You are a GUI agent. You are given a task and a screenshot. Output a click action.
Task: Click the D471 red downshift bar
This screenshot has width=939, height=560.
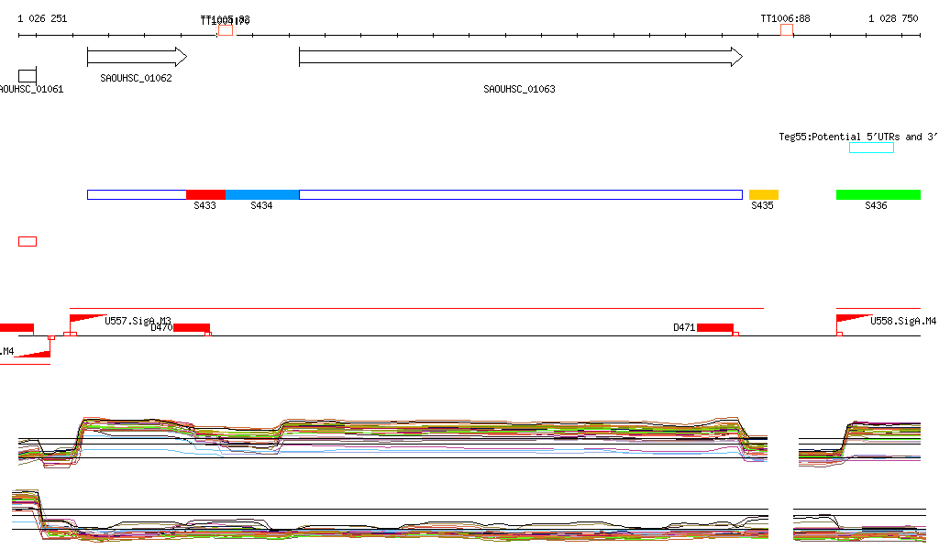(715, 327)
